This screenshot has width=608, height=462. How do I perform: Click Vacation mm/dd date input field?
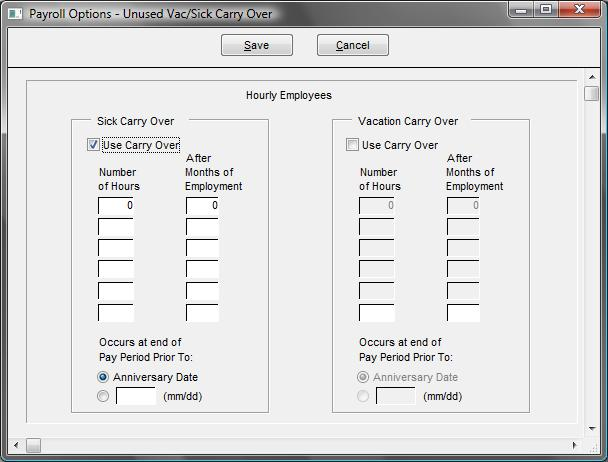click(396, 396)
